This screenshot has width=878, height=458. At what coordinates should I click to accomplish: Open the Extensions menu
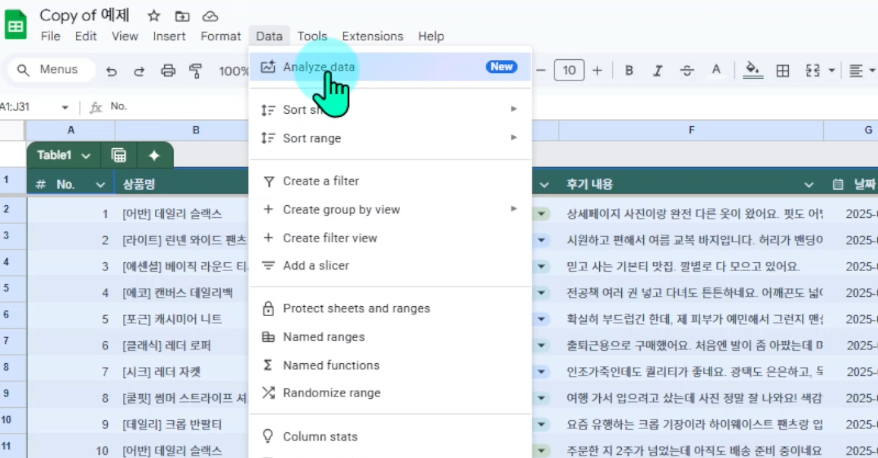click(372, 36)
